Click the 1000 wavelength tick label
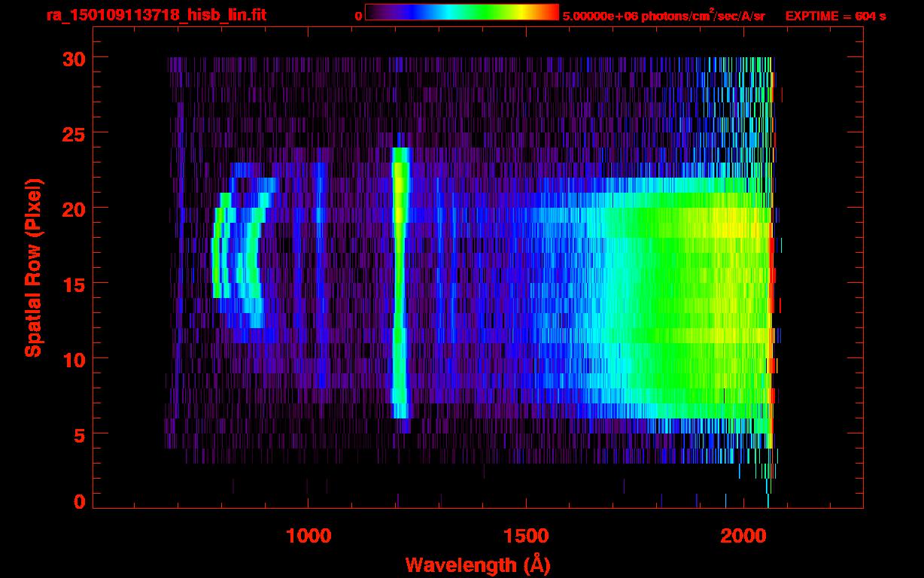Screen dimensions: 924x578 click(308, 535)
